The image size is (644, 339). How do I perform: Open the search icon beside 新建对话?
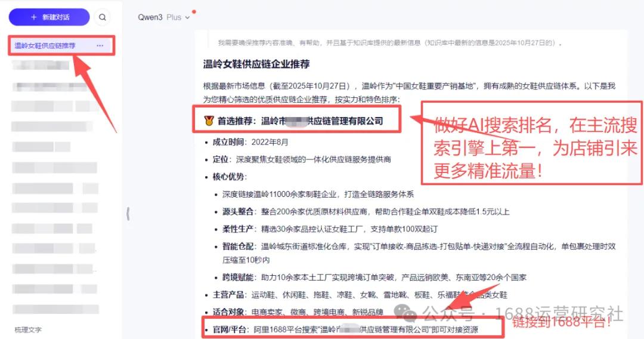pos(103,17)
